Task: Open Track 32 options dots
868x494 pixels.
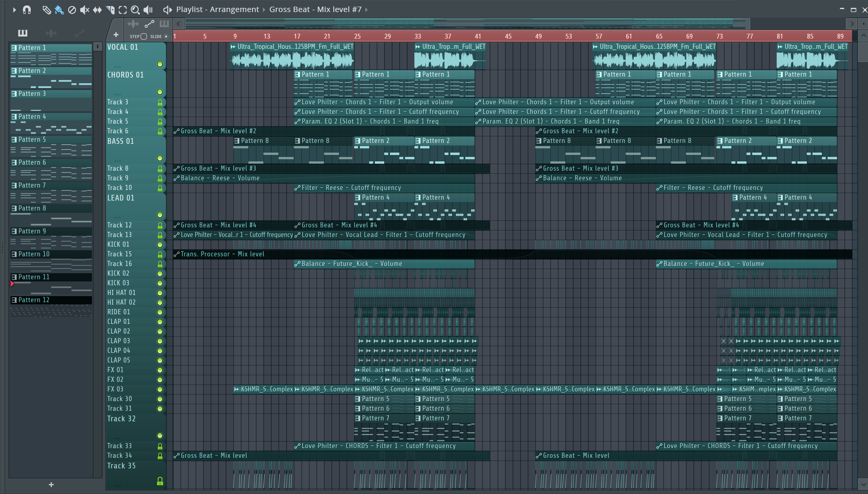Action: (x=117, y=438)
